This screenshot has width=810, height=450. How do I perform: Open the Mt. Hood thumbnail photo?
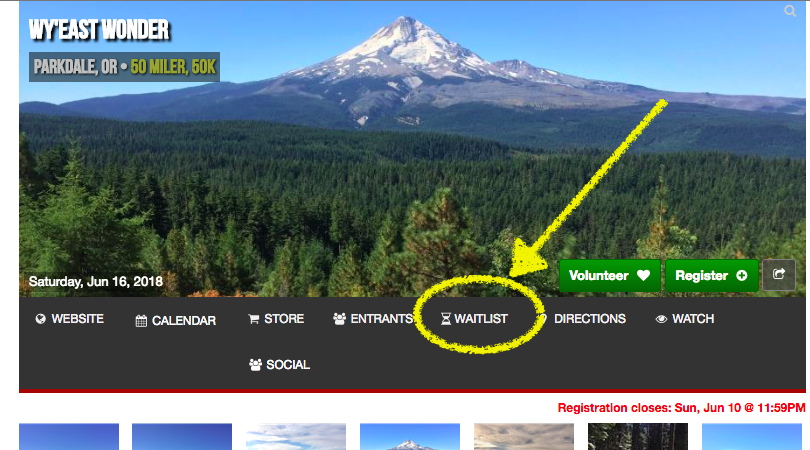[410, 437]
